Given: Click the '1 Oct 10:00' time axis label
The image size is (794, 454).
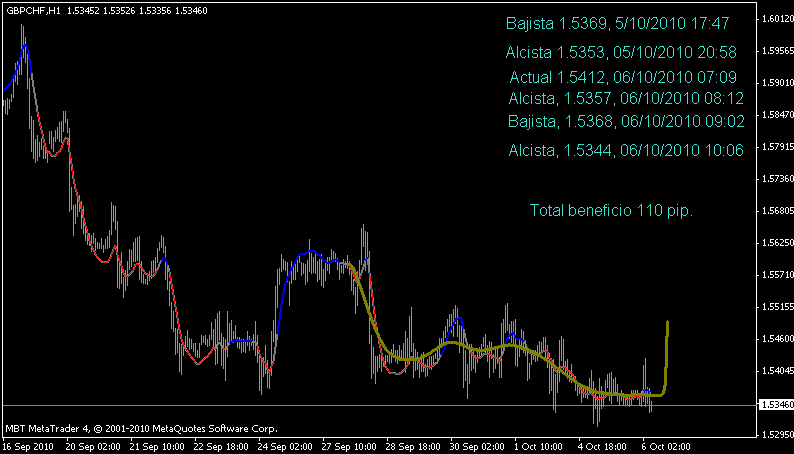Looking at the screenshot, I should [540, 447].
